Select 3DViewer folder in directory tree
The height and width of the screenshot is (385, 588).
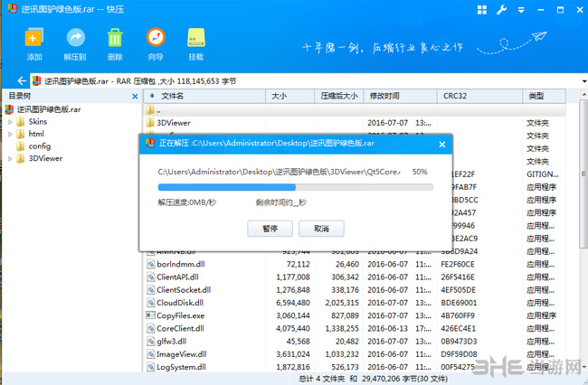point(40,158)
